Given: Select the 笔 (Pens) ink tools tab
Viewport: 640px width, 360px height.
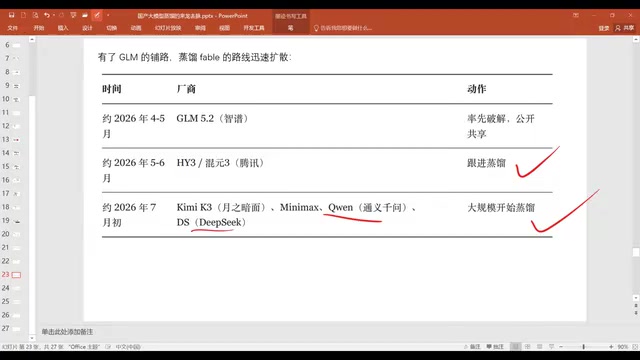Looking at the screenshot, I should (290, 28).
